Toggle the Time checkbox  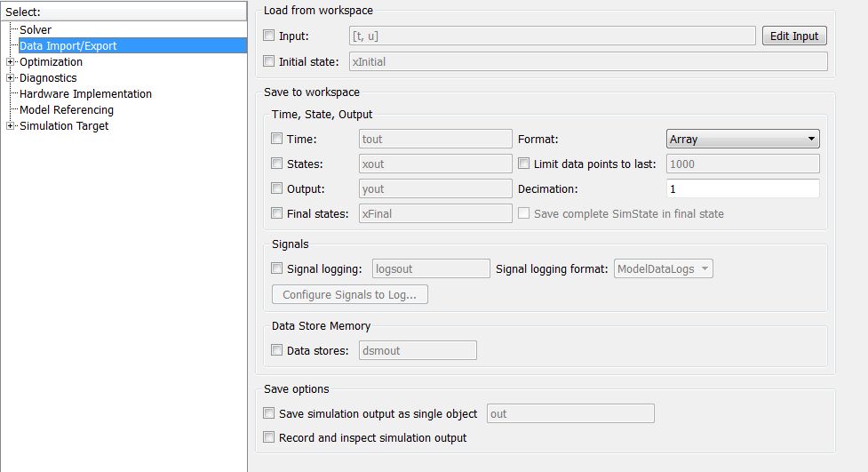click(x=277, y=140)
